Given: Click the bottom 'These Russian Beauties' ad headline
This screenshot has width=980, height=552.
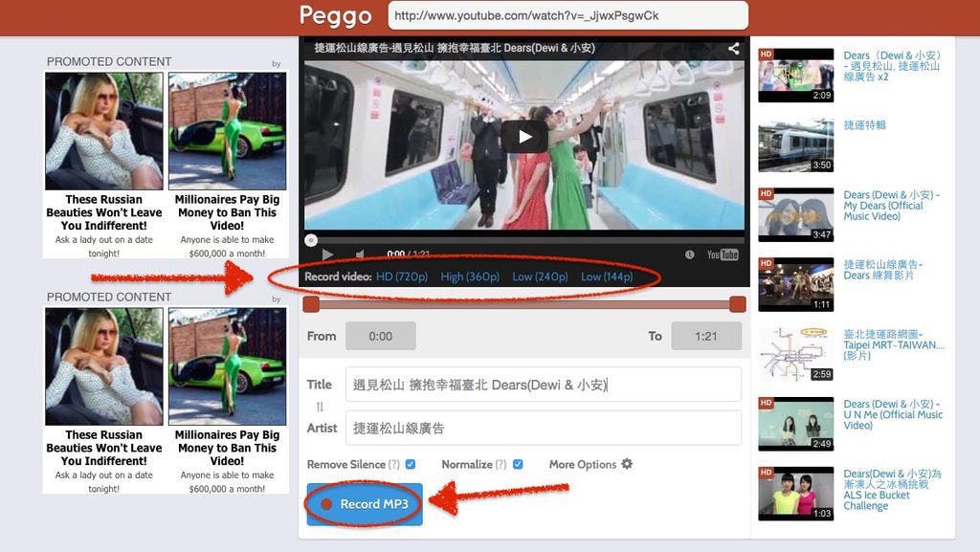Looking at the screenshot, I should (103, 448).
